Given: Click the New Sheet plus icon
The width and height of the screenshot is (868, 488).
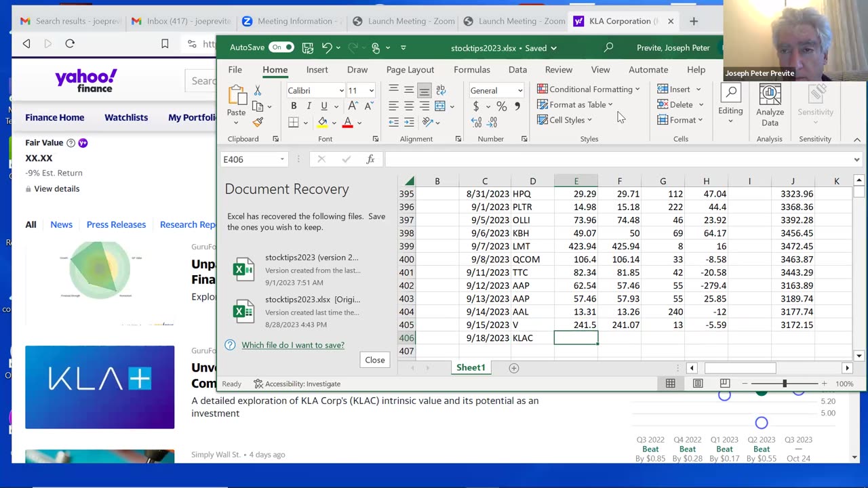Looking at the screenshot, I should click(514, 367).
